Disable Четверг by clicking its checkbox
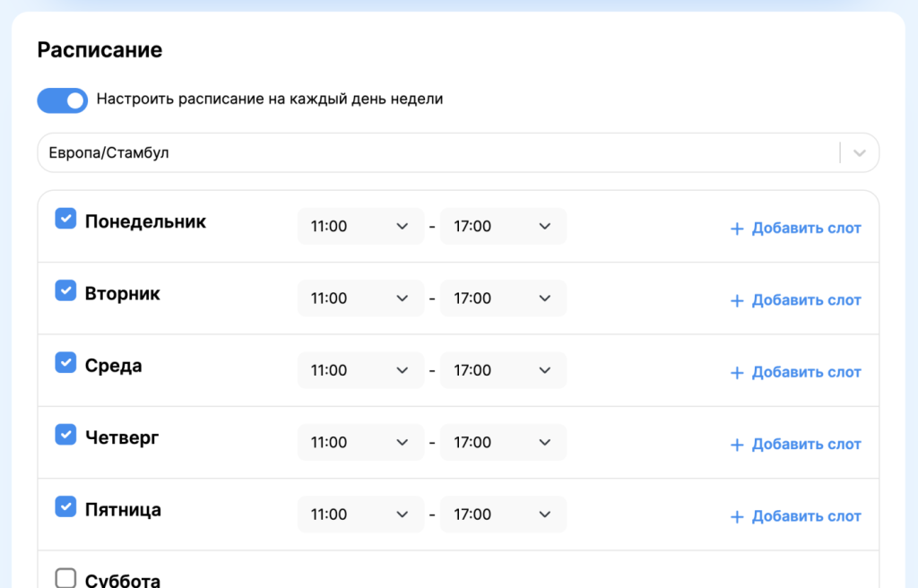This screenshot has width=918, height=588. point(65,434)
